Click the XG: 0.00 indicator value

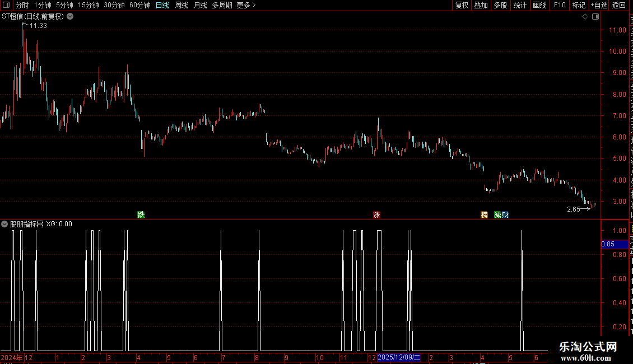coord(59,224)
